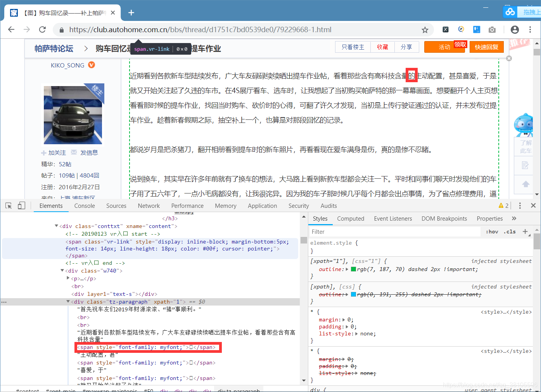The width and height of the screenshot is (541, 392).
Task: Open the Security tab
Action: (x=299, y=206)
